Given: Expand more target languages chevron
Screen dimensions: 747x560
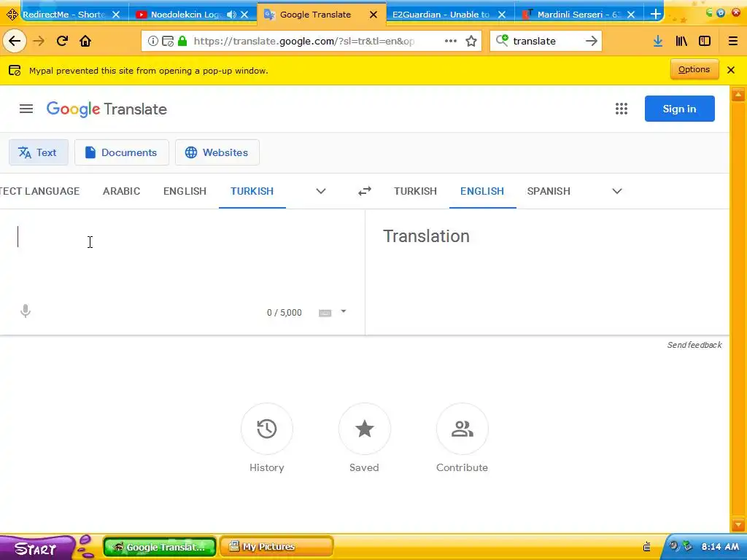Looking at the screenshot, I should pos(617,191).
